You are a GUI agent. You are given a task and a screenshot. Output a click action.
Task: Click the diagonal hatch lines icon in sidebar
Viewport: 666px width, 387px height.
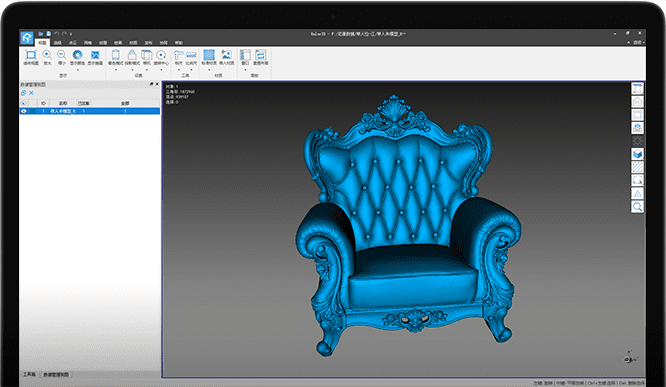pos(637,167)
